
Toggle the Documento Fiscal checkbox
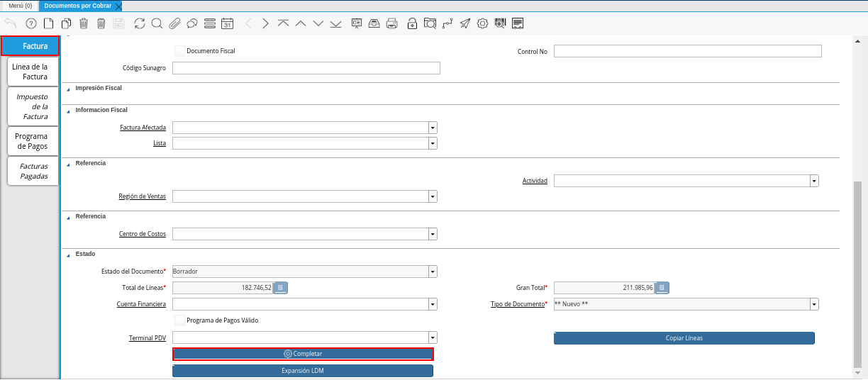[179, 51]
